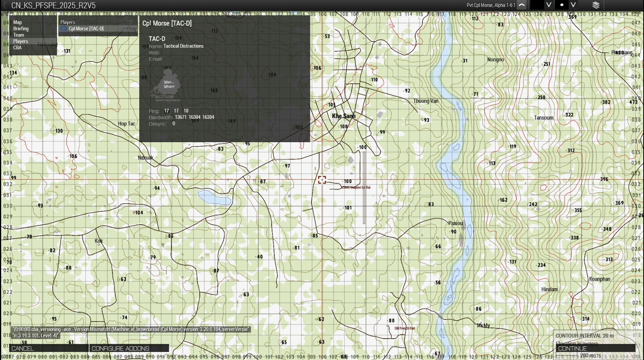
Task: Collapse the player name panel chevron
Action: pyautogui.click(x=522, y=5)
